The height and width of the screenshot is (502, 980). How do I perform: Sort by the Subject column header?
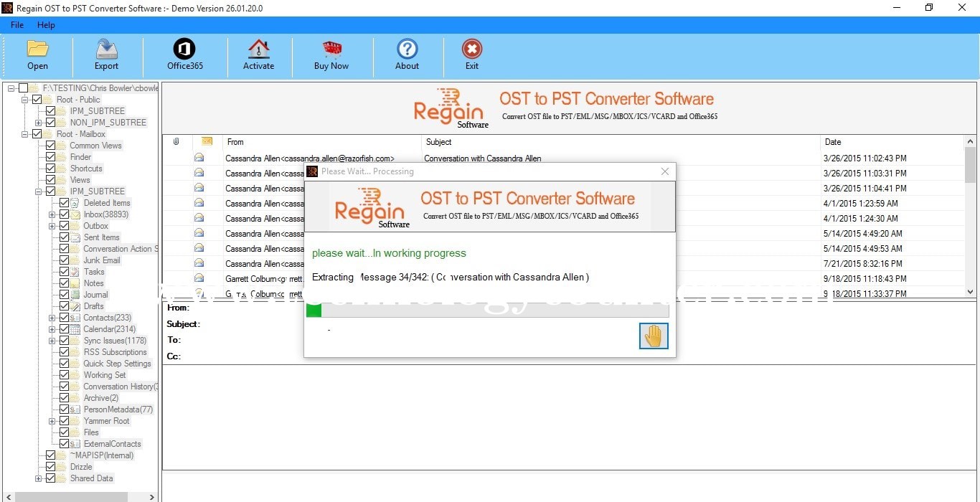(621, 142)
